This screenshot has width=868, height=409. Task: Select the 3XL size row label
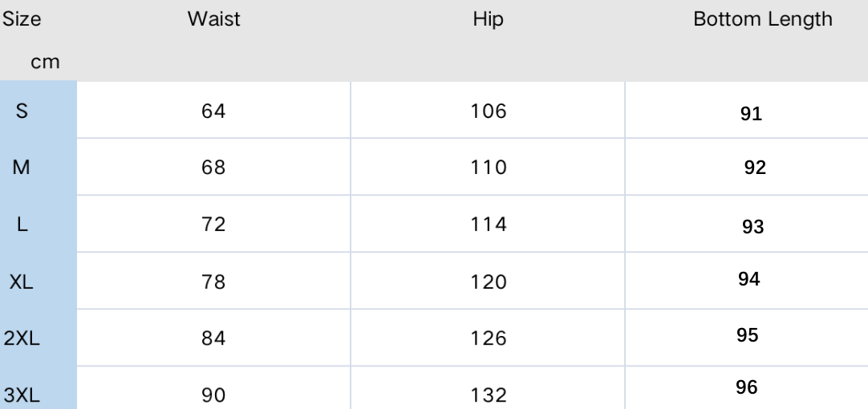pos(22,395)
